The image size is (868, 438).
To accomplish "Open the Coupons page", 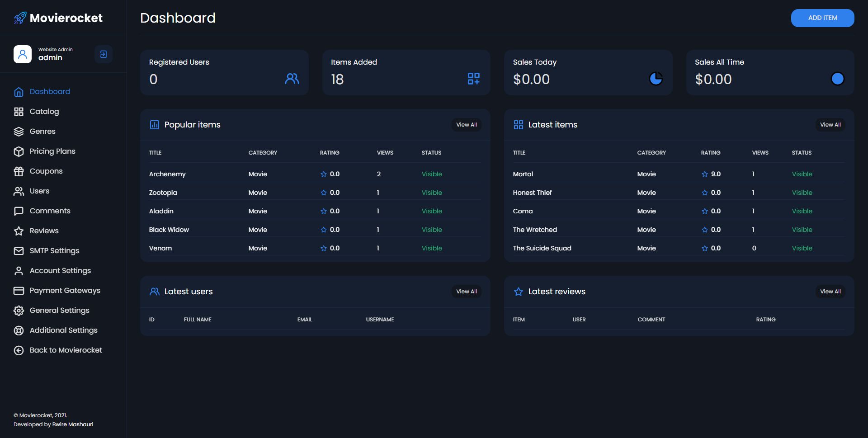I will [x=46, y=171].
